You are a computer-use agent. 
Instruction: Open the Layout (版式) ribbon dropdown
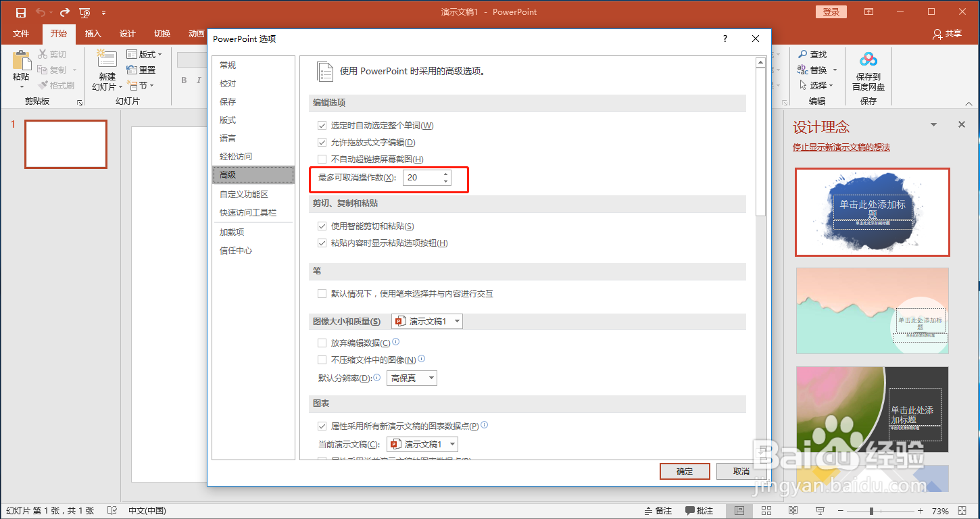click(145, 54)
